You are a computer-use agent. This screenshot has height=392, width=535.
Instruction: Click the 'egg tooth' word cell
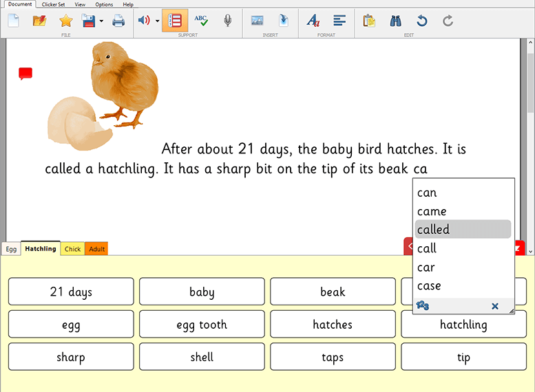pyautogui.click(x=202, y=325)
